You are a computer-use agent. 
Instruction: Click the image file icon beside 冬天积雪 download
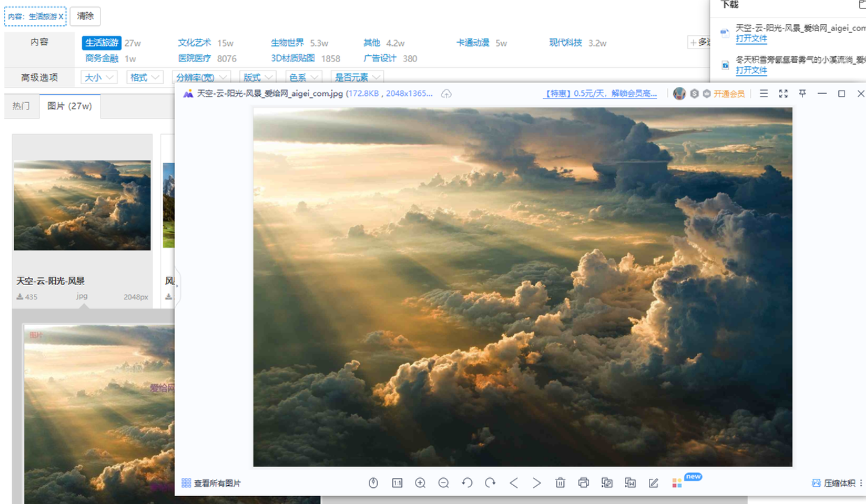click(x=725, y=65)
